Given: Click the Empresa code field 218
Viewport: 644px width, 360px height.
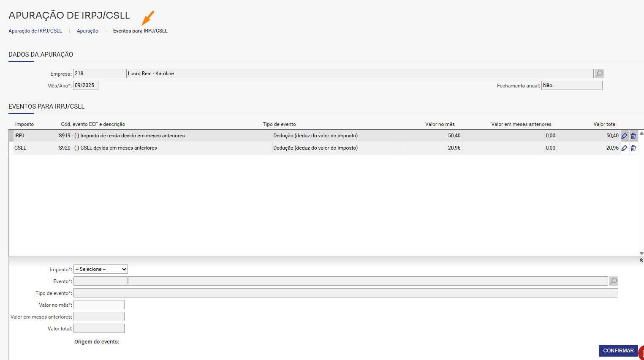Looking at the screenshot, I should (x=99, y=74).
